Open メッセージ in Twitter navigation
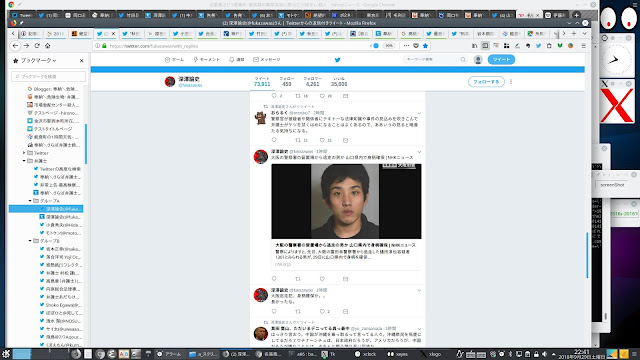The height and width of the screenshot is (360, 640). tap(267, 60)
